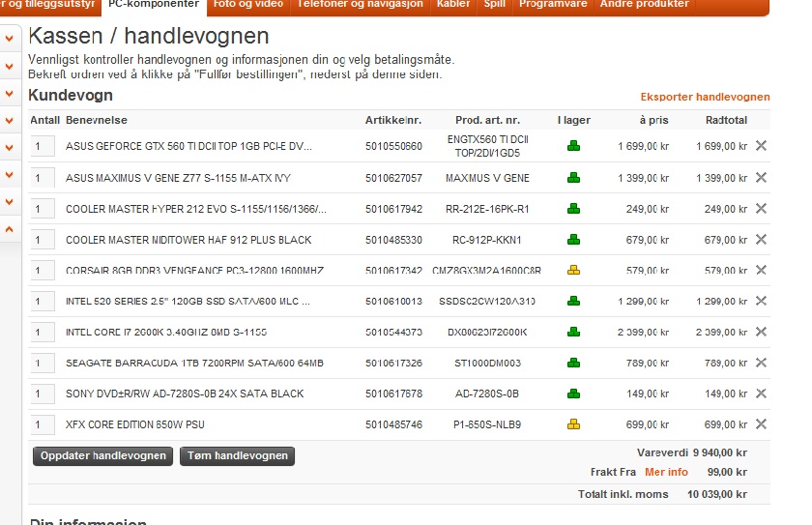Click stock icon for Seagate Barracuda
This screenshot has height=525, width=812.
[574, 363]
